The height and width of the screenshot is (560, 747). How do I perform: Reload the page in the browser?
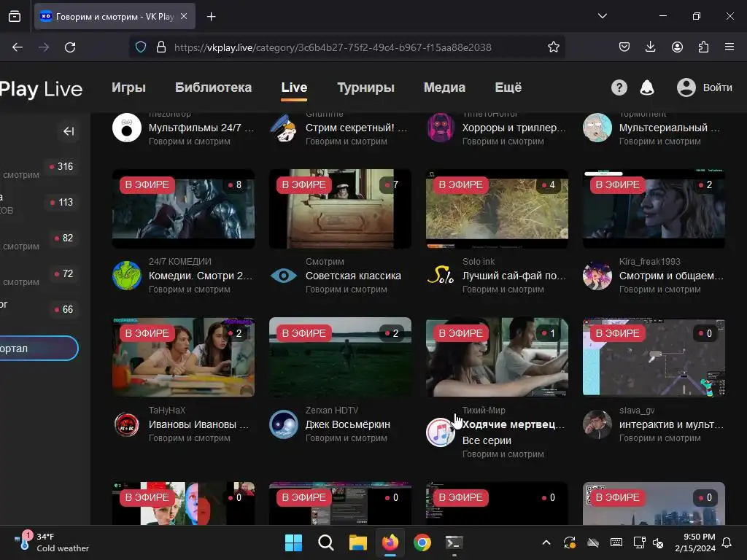tap(70, 47)
